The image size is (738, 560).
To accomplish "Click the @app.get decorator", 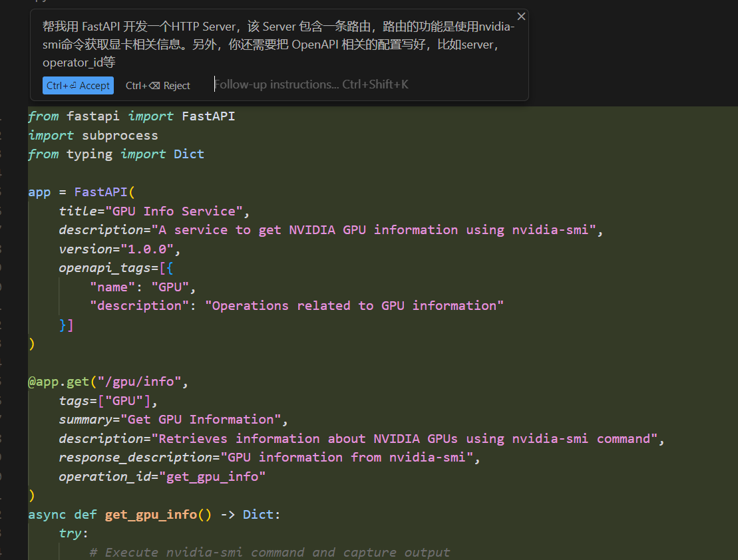I will pyautogui.click(x=59, y=382).
